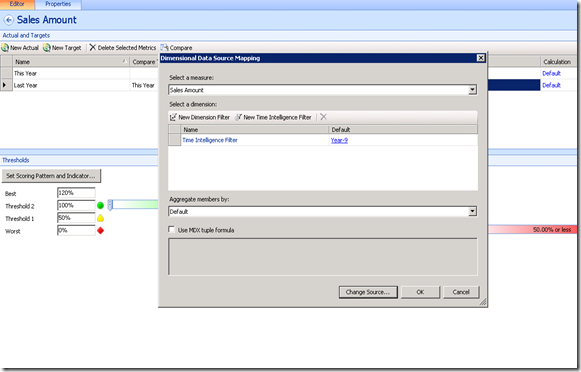Click the delete filter X icon
This screenshot has width=581, height=372.
click(x=323, y=117)
